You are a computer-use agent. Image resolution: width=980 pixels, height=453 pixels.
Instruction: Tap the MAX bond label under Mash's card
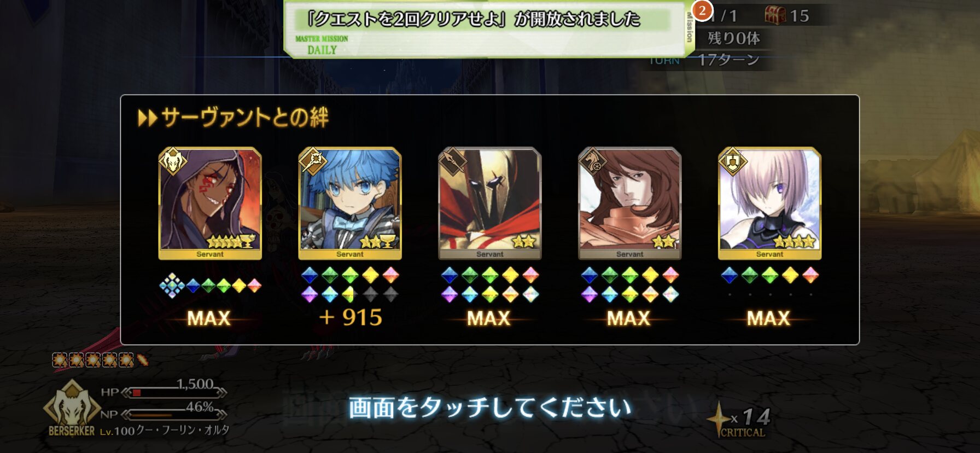coord(768,318)
